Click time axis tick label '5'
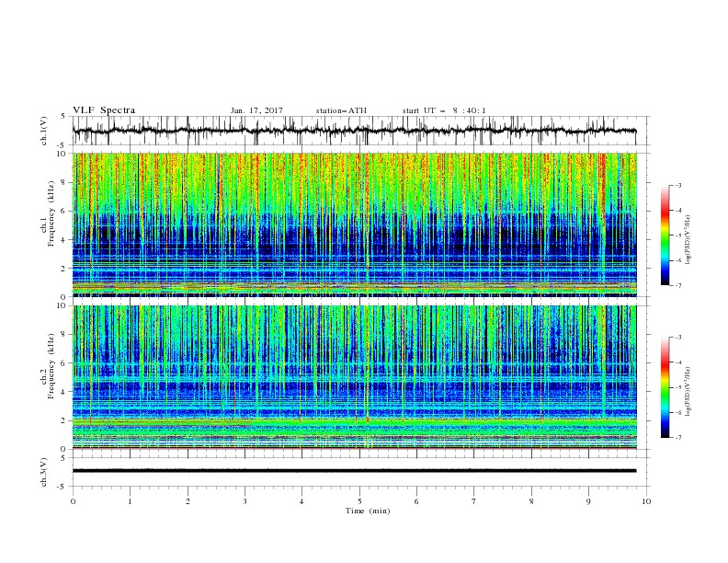728x563 pixels. [x=359, y=501]
